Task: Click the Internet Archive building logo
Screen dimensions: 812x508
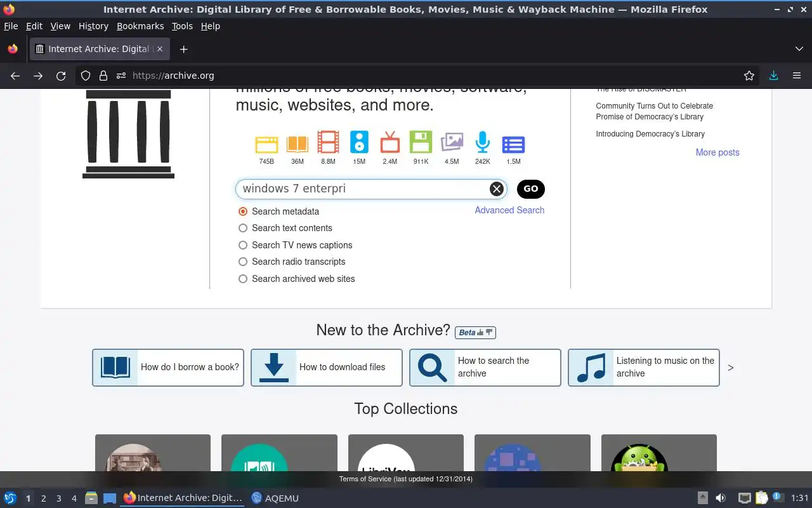Action: point(128,134)
